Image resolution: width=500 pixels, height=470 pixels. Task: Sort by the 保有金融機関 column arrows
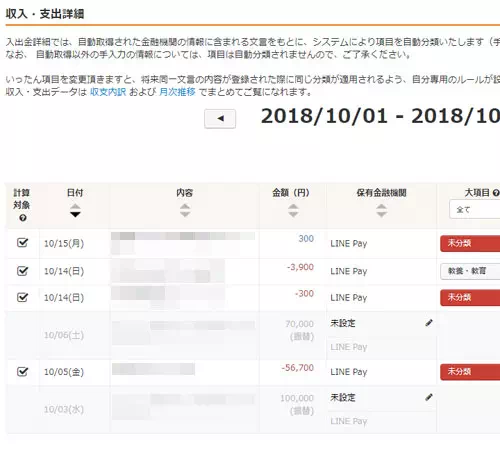click(381, 210)
